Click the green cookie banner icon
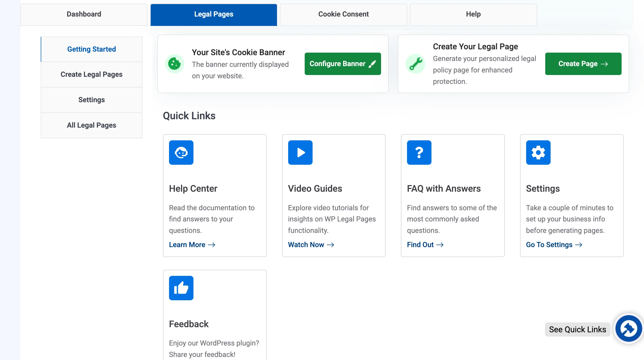Viewport: 644px width, 360px height. click(x=175, y=64)
